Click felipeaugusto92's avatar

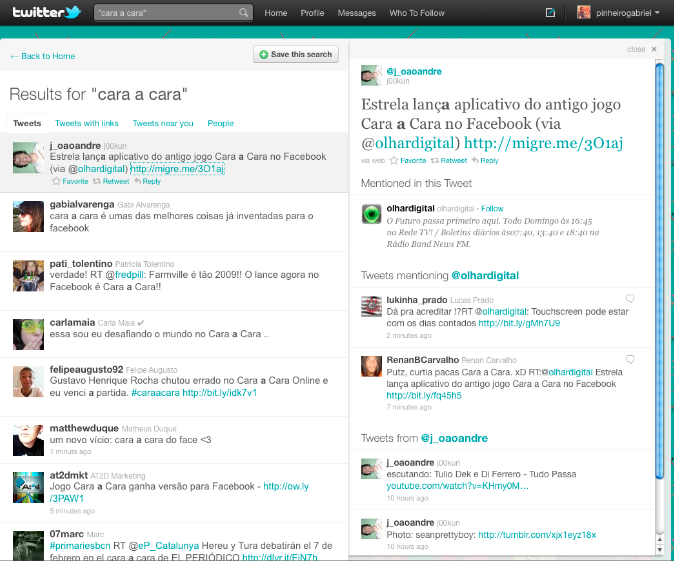point(28,381)
